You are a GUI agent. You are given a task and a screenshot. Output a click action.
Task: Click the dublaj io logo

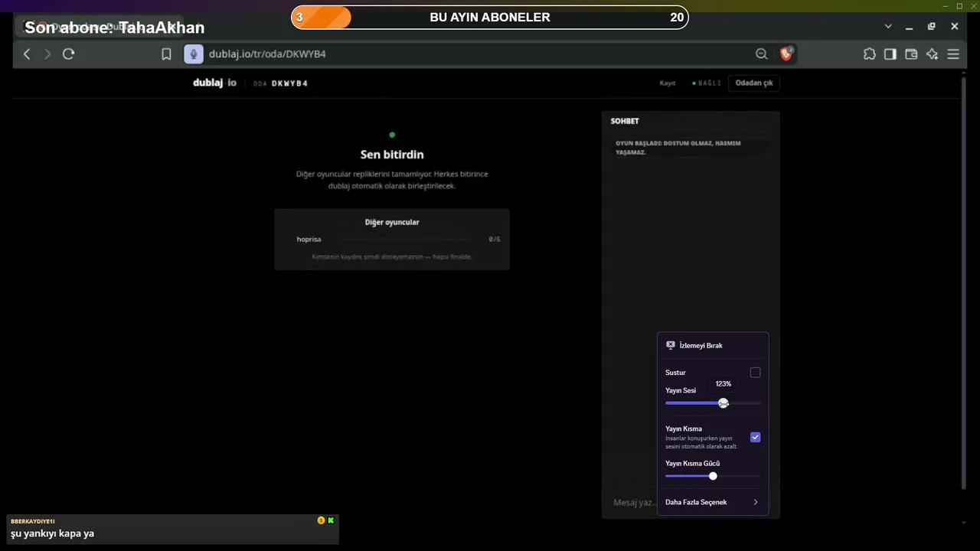(x=214, y=83)
